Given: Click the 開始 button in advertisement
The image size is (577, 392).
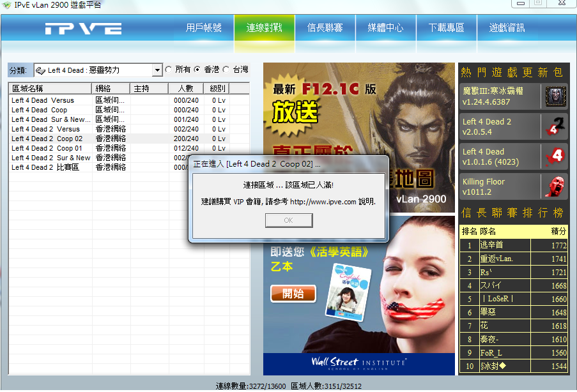Looking at the screenshot, I should coord(293,294).
